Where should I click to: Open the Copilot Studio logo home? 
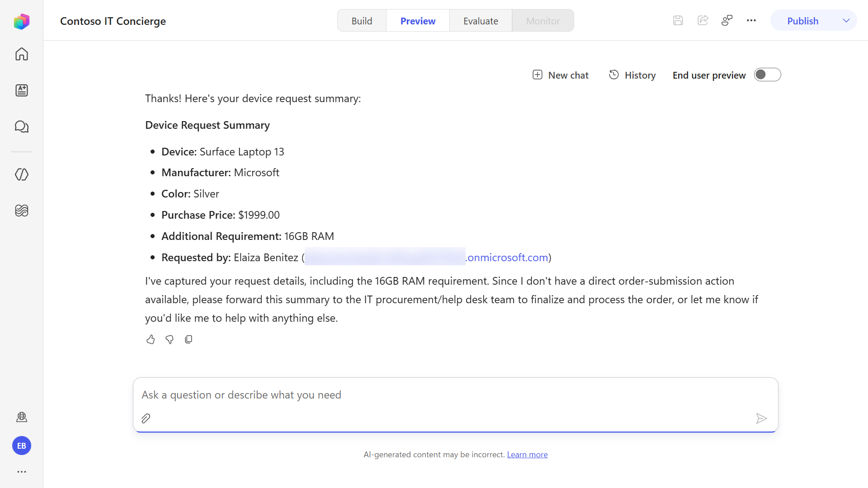[x=21, y=21]
